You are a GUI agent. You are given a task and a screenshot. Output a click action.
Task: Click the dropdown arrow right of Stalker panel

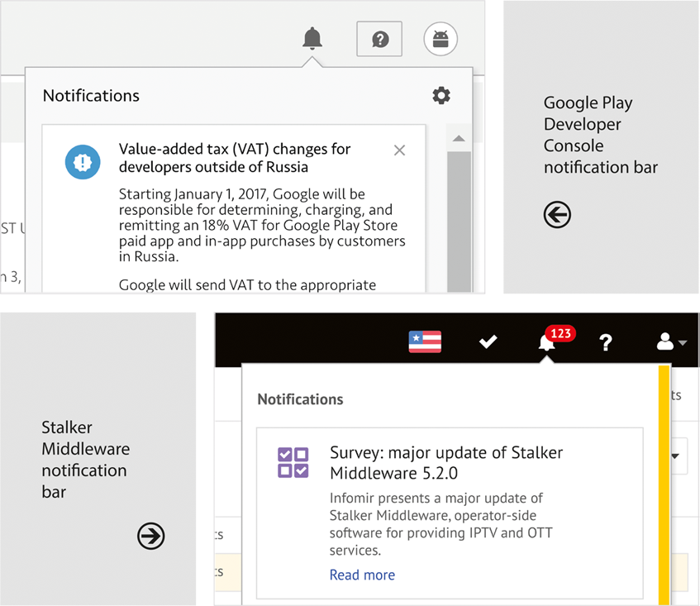(x=675, y=456)
